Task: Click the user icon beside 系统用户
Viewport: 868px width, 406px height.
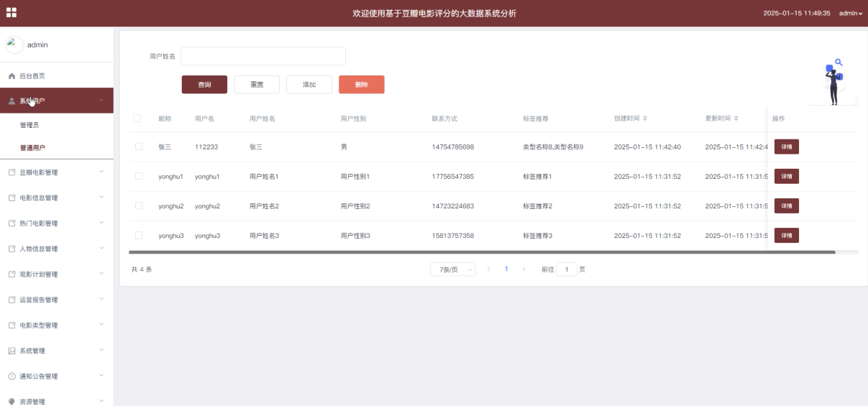Action: tap(12, 101)
